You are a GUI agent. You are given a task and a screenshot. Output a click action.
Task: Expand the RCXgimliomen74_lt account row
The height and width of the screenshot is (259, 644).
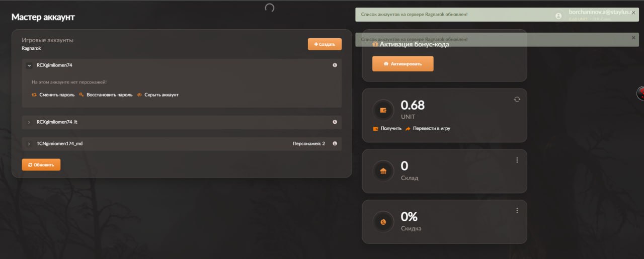tap(29, 122)
